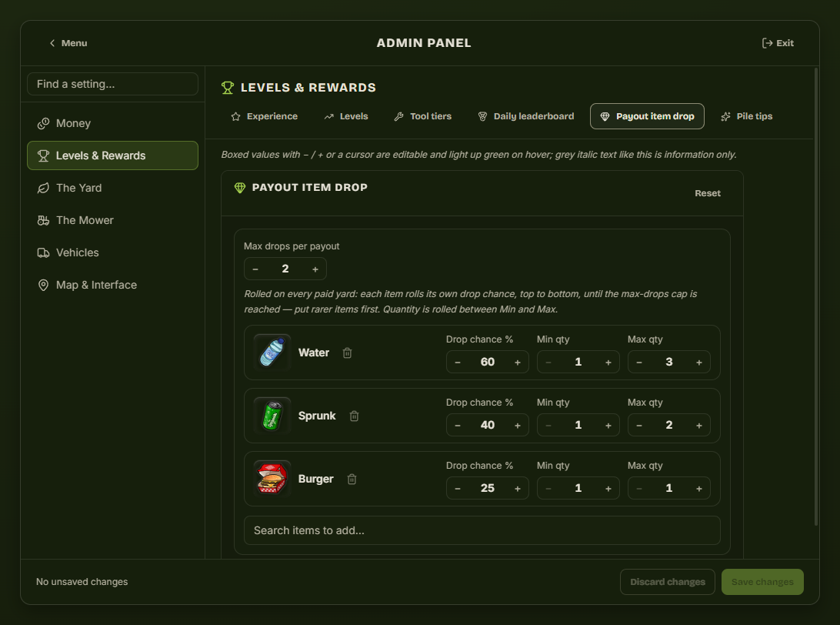Image resolution: width=840 pixels, height=625 pixels.
Task: Decrease Sprunk max qty
Action: (x=639, y=426)
